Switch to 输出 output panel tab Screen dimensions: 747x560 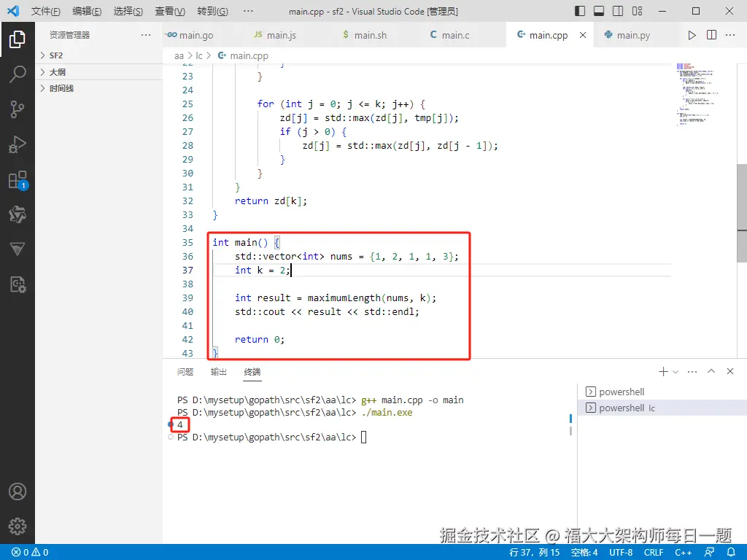[x=219, y=372]
